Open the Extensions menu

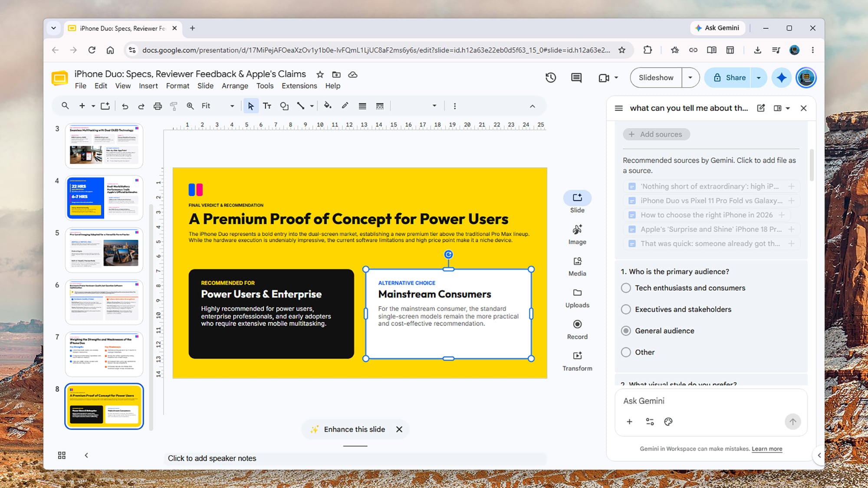(x=299, y=86)
